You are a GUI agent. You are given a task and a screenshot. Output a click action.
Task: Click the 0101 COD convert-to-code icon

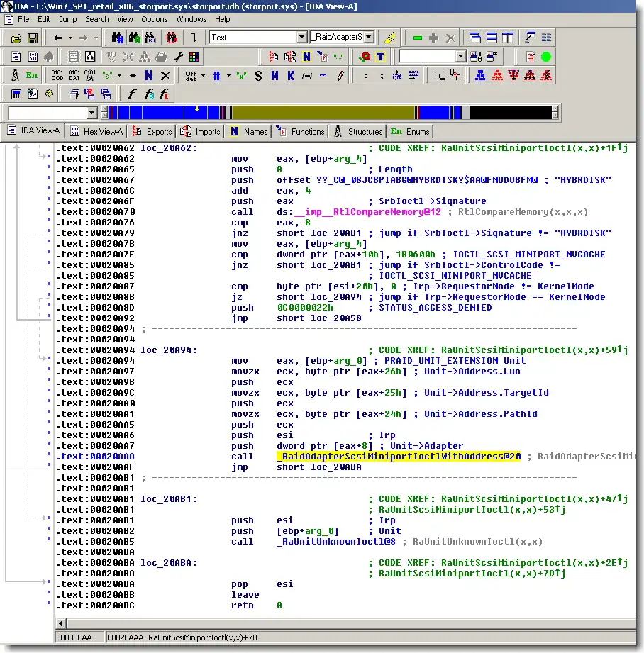point(57,75)
